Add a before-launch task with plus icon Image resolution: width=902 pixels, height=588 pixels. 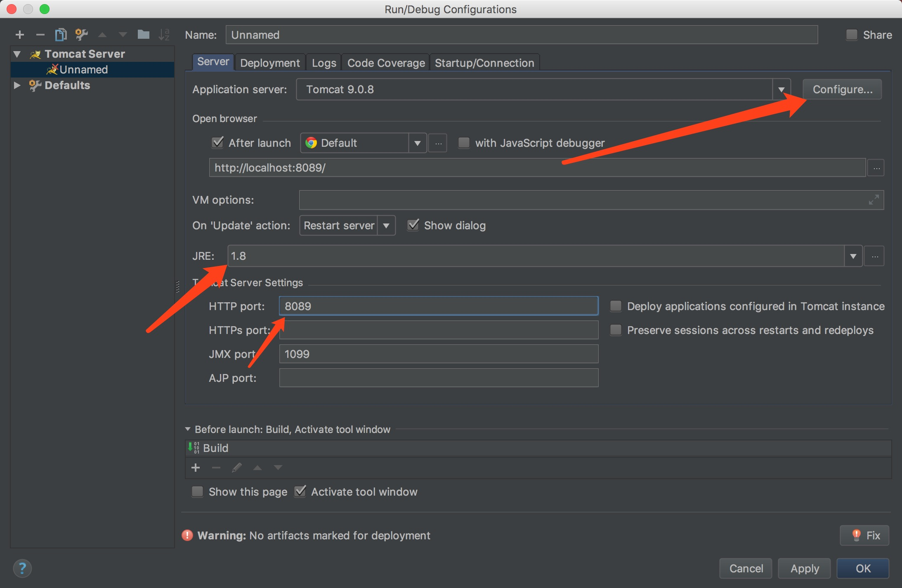point(196,468)
